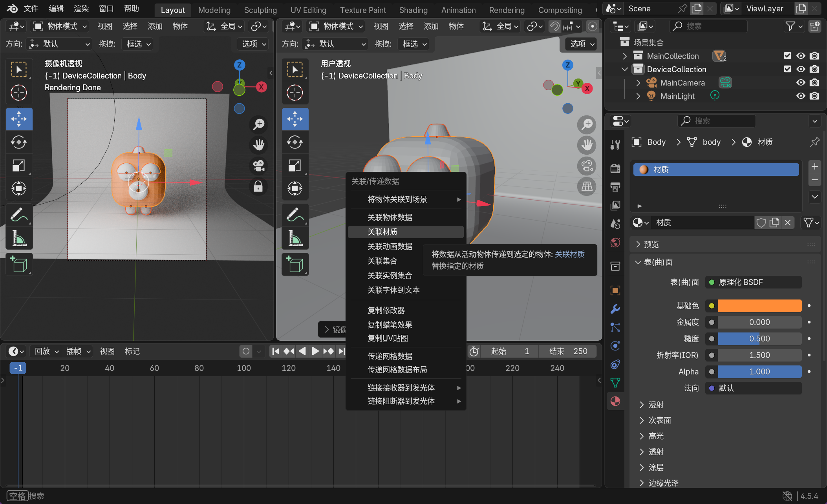Switch to the Shading workspace tab

tap(413, 10)
